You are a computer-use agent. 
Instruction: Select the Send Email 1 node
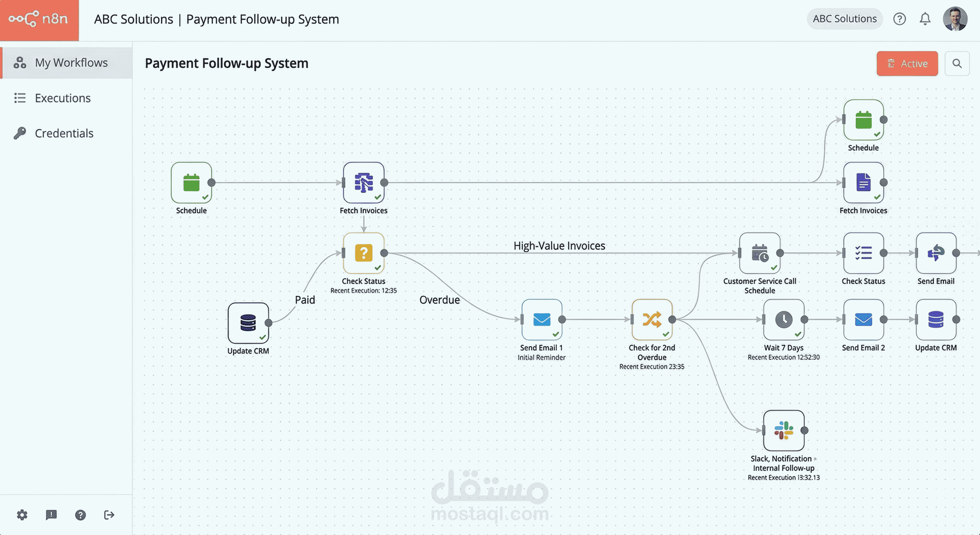coord(542,320)
